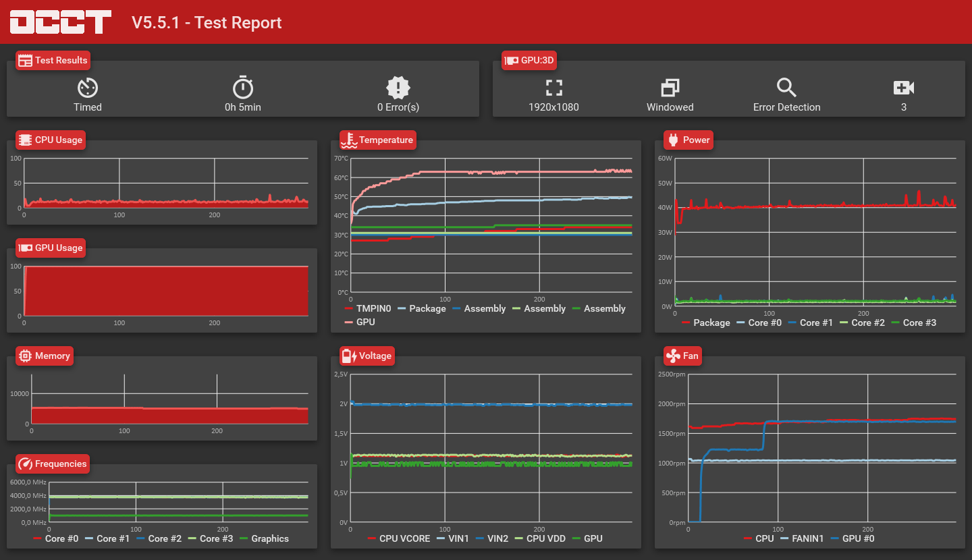Click the pink GPU temperature line
972x560 pixels.
513,172
